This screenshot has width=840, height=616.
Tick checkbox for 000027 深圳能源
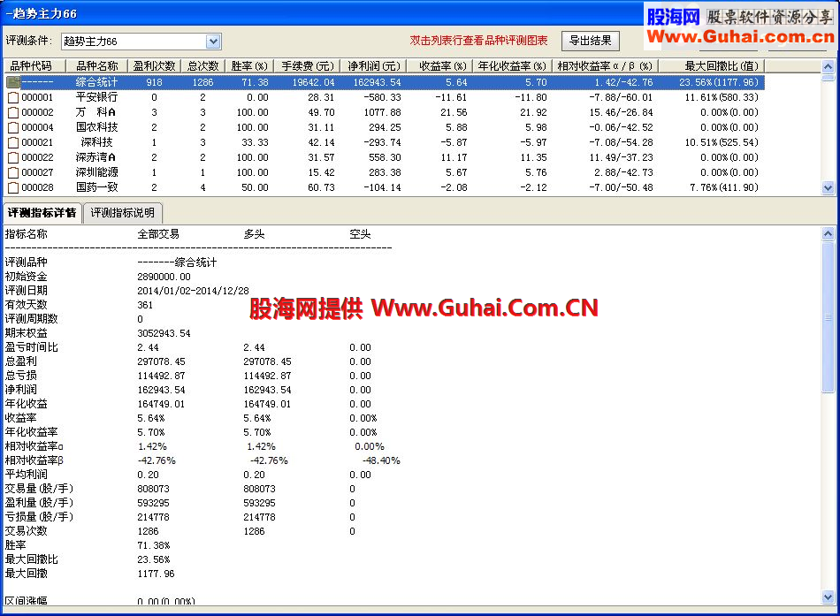pos(13,172)
